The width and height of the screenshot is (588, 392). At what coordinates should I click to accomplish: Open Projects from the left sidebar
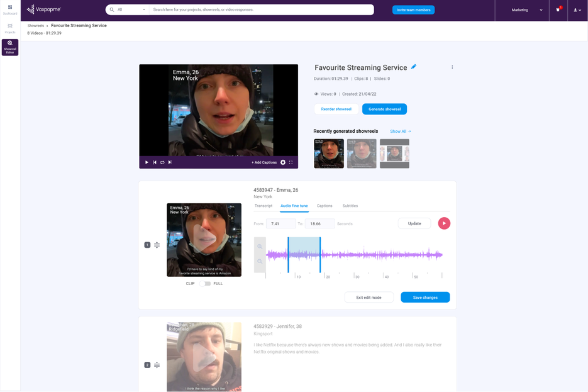tap(9, 26)
